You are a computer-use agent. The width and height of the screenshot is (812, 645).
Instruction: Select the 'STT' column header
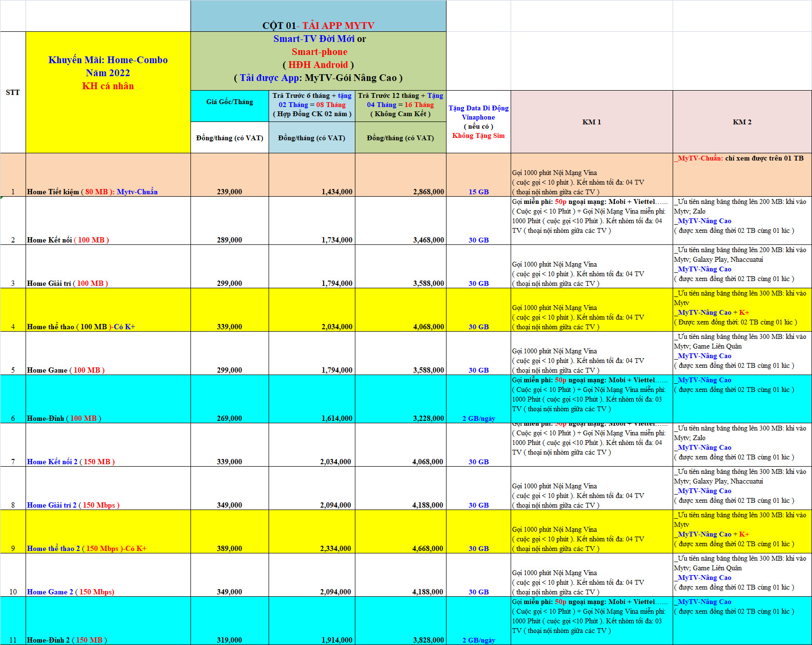[x=13, y=93]
